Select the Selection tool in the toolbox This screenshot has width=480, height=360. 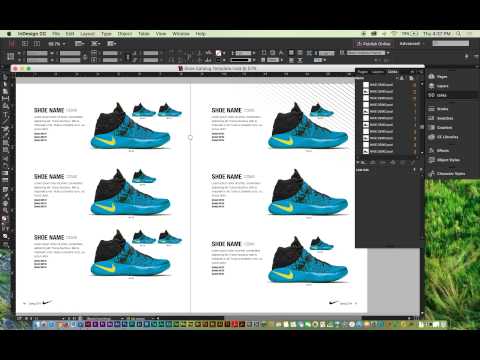click(x=5, y=77)
